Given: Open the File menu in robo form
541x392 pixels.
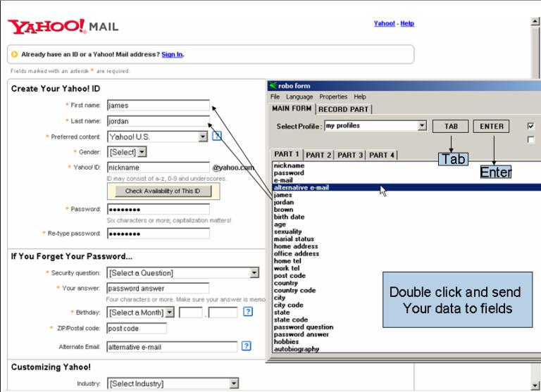Looking at the screenshot, I should pos(275,97).
